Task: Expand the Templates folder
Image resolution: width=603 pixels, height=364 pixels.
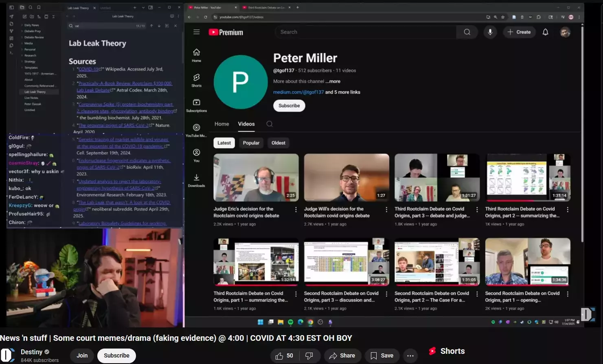Action: click(x=31, y=68)
